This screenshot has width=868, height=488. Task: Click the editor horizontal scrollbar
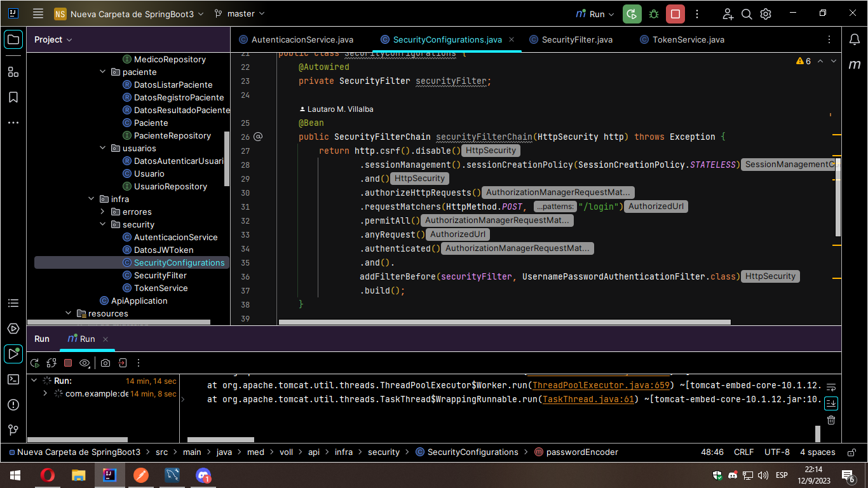(x=505, y=322)
